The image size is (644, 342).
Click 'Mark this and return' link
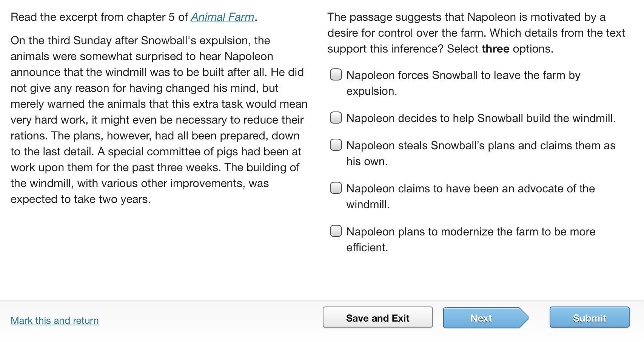point(55,320)
